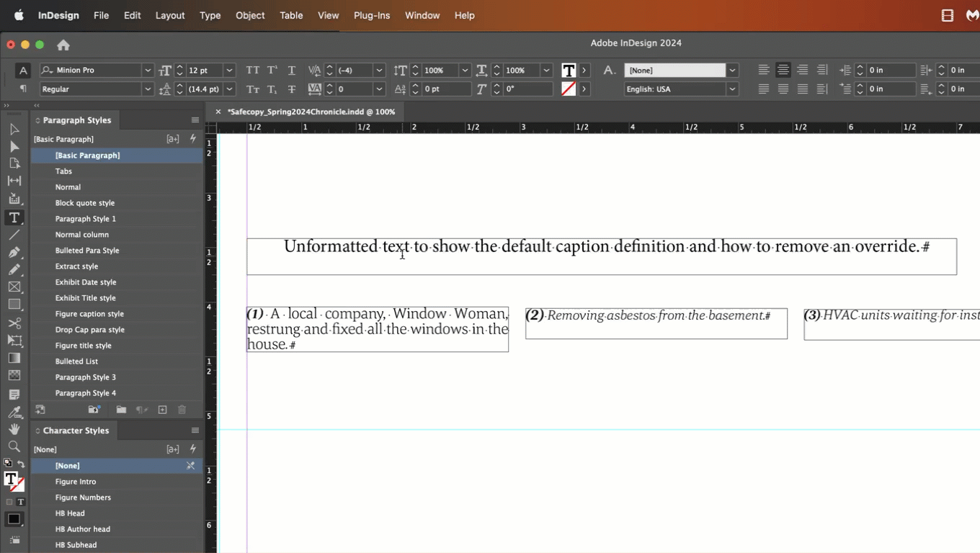Click Character Styles Quick Apply lightning icon
Image resolution: width=980 pixels, height=553 pixels.
pos(192,449)
